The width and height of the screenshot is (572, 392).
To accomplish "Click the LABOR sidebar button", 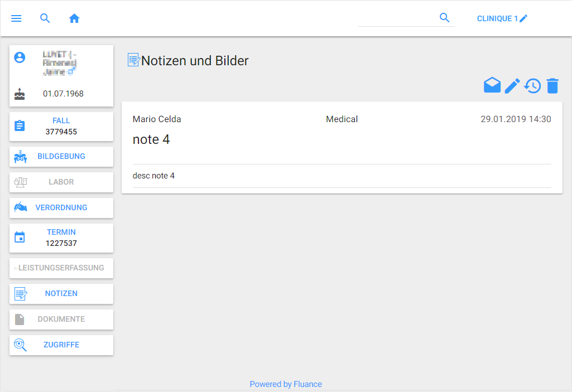I will tap(61, 182).
